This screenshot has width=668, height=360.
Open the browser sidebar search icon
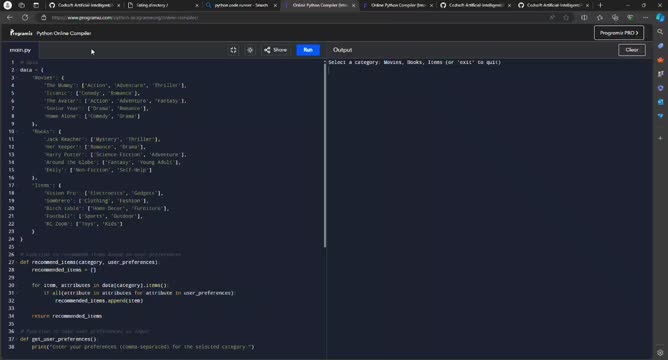point(660,32)
